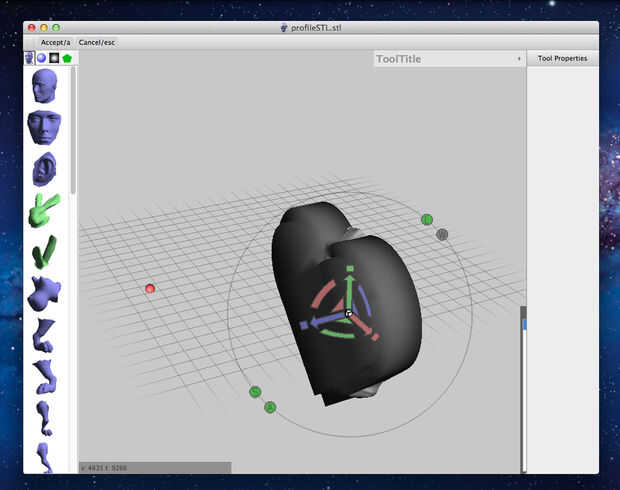Click the viewport's right-edge vertical slider
This screenshot has height=490, width=620.
tap(524, 388)
